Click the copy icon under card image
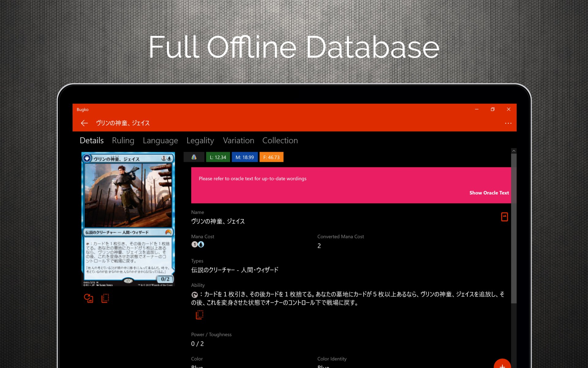This screenshot has width=588, height=368. 105,298
